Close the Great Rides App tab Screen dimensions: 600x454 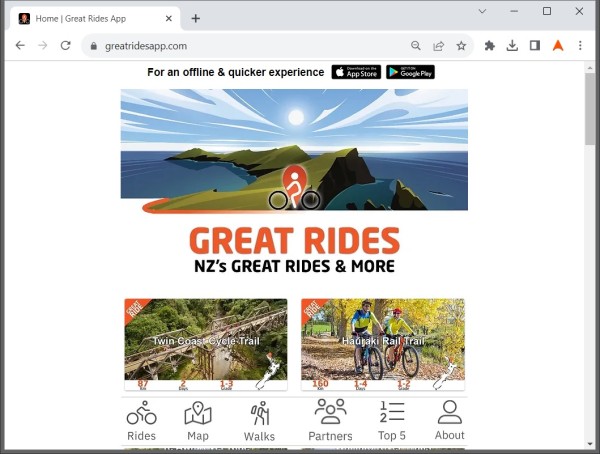point(169,18)
